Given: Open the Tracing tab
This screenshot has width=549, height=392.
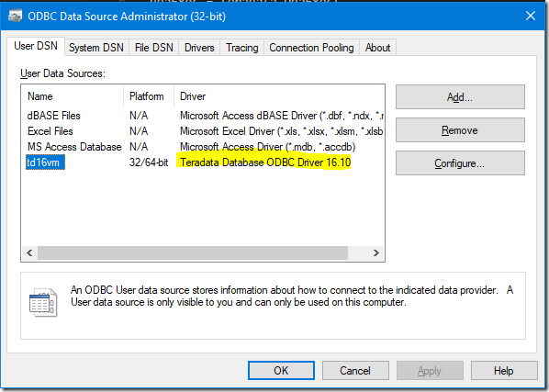Looking at the screenshot, I should click(242, 47).
